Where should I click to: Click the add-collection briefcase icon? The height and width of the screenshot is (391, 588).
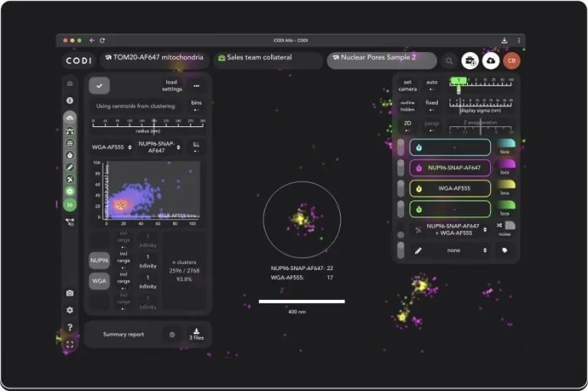point(470,60)
